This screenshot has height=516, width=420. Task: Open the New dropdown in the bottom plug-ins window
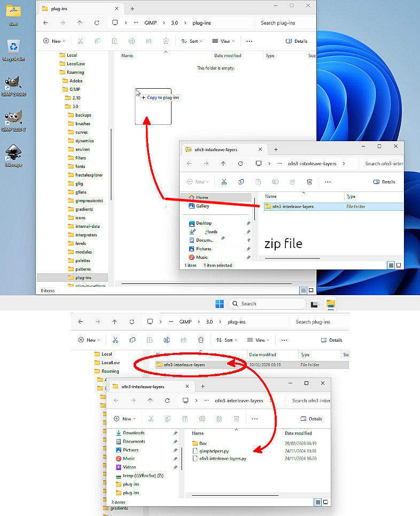tap(89, 340)
